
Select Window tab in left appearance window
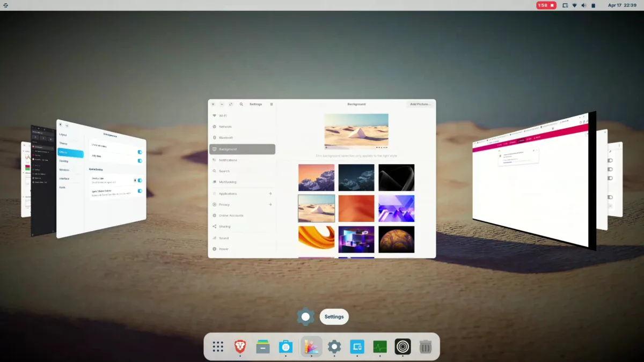[x=70, y=170]
